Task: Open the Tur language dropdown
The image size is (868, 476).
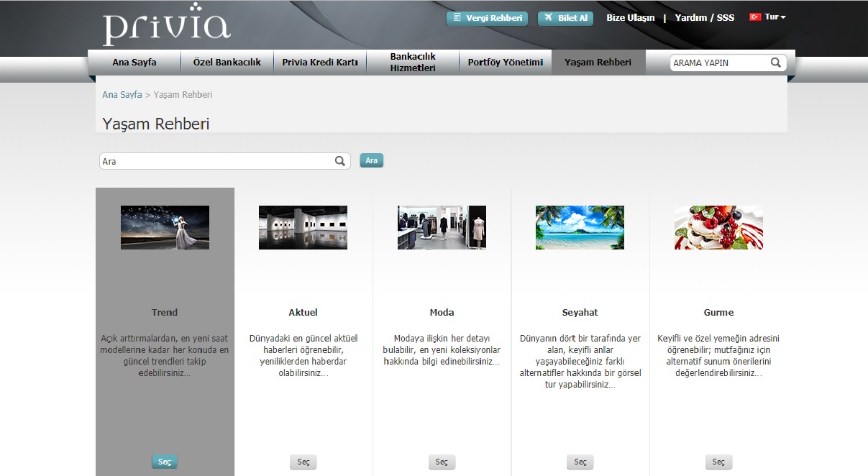Action: coord(775,17)
